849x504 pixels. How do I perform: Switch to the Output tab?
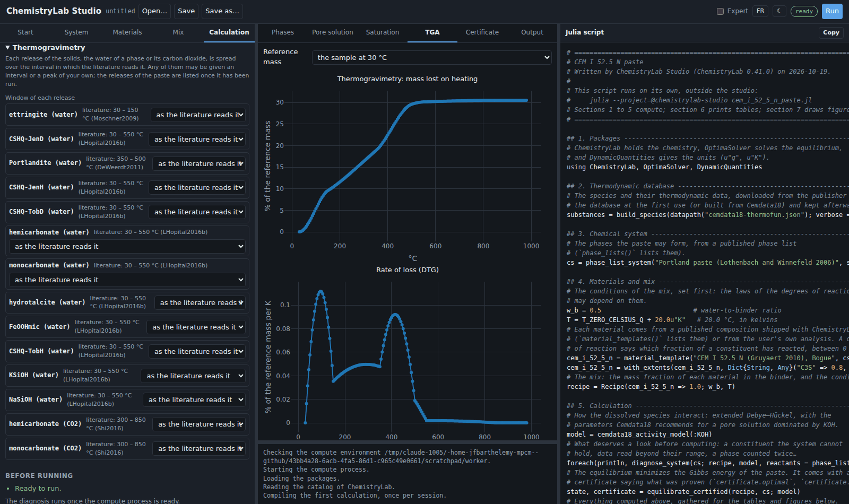pyautogui.click(x=532, y=32)
